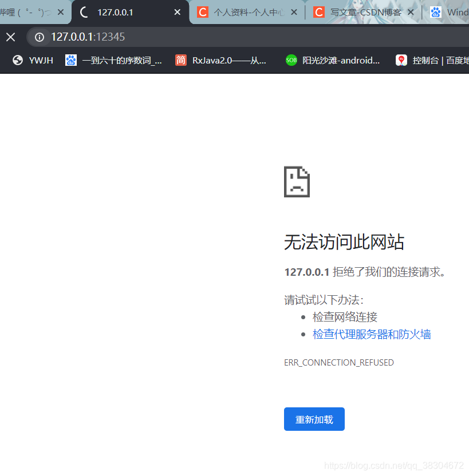Click the ERR_CONNECTION_REFUSED error code text
The image size is (469, 476).
tap(338, 362)
